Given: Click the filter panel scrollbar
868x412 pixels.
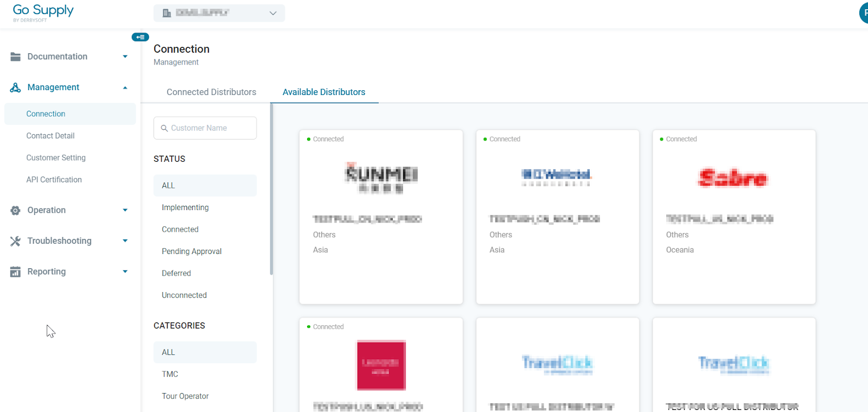Looking at the screenshot, I should pos(271,189).
